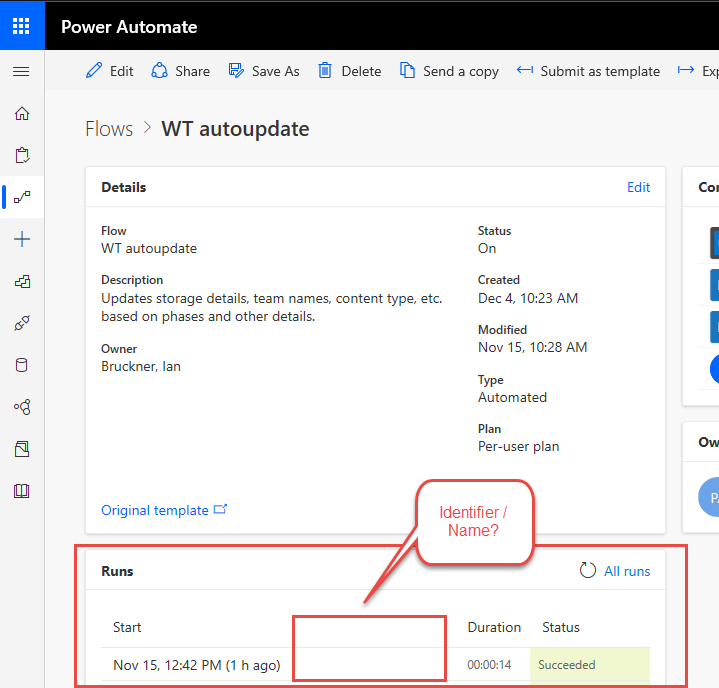Click the Start column header
This screenshot has width=719, height=688.
[127, 627]
